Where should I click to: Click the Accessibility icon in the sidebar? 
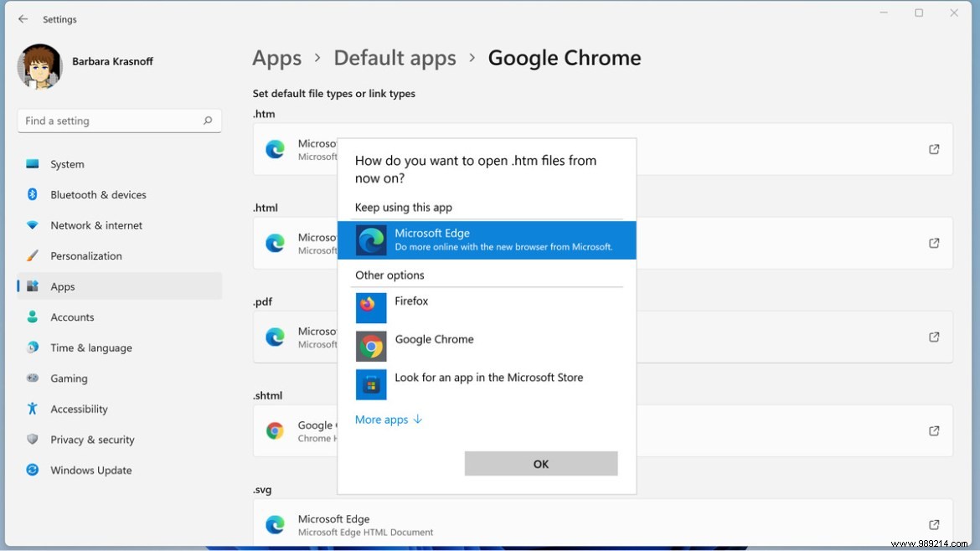coord(32,409)
